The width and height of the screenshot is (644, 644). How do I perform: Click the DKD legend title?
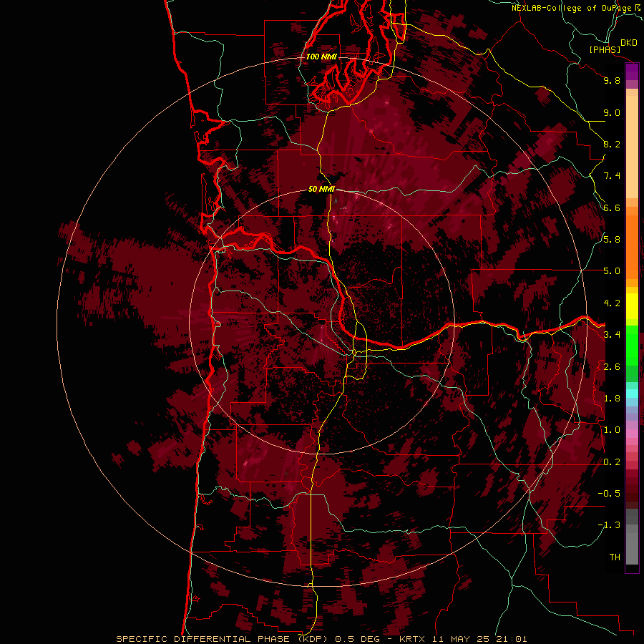tap(629, 43)
